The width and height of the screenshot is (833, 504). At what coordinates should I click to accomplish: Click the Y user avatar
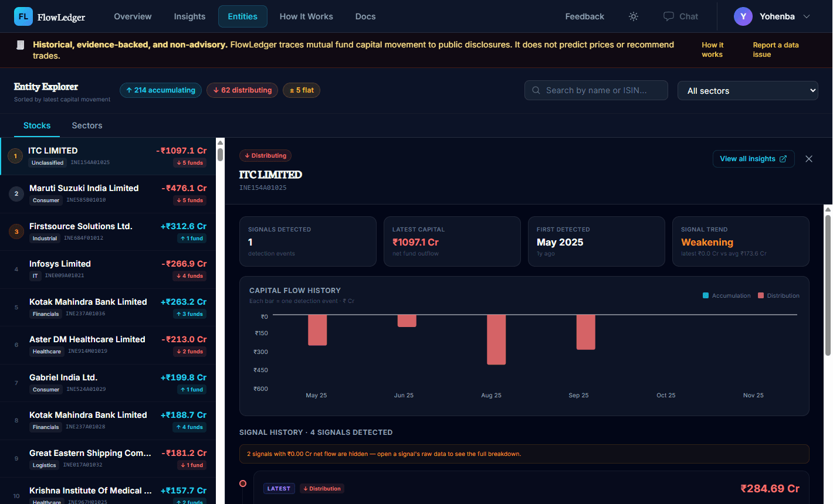coord(743,16)
